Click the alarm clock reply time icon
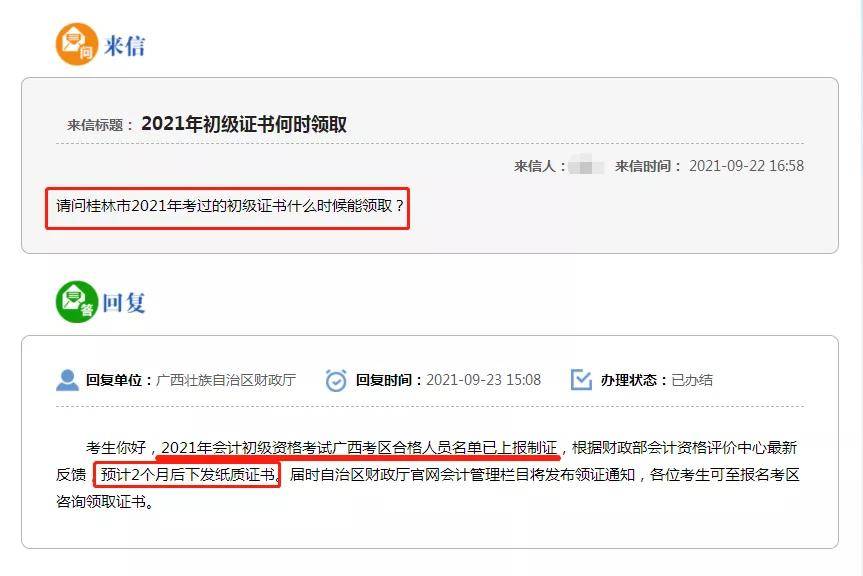This screenshot has height=576, width=863. click(336, 380)
